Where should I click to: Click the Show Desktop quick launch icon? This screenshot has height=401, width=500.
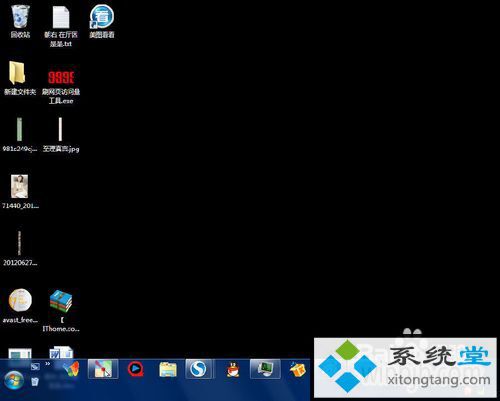point(35,367)
